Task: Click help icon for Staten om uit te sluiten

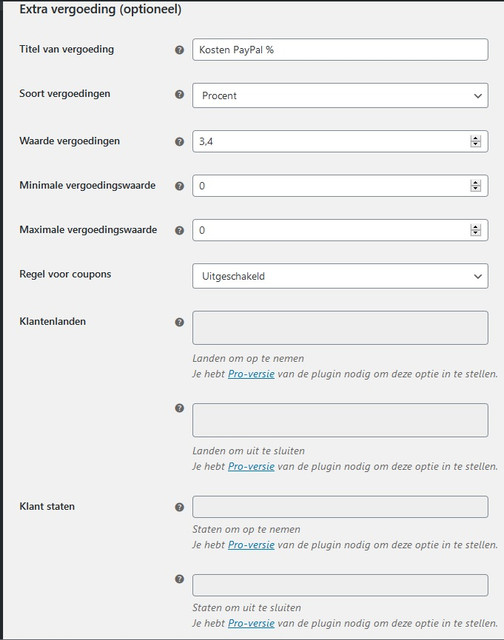Action: pyautogui.click(x=179, y=579)
